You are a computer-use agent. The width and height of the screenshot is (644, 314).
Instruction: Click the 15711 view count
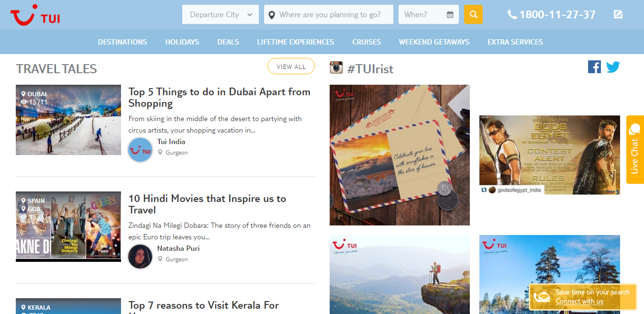point(38,102)
